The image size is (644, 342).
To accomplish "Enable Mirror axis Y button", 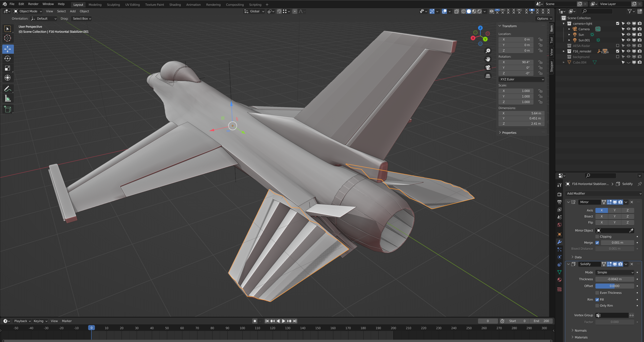I will pyautogui.click(x=615, y=210).
